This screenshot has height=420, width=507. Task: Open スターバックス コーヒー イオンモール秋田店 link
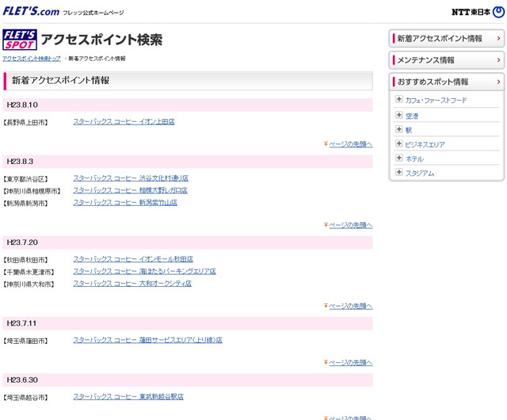tap(133, 259)
